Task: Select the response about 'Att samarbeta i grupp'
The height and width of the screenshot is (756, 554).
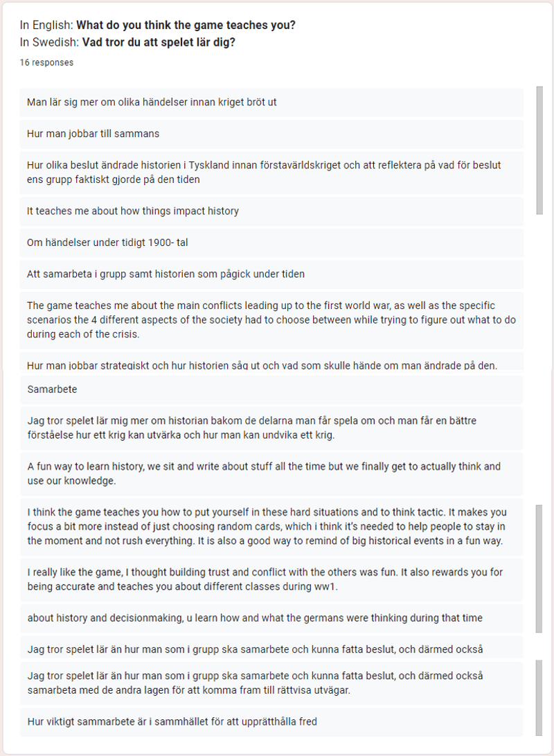Action: point(271,274)
